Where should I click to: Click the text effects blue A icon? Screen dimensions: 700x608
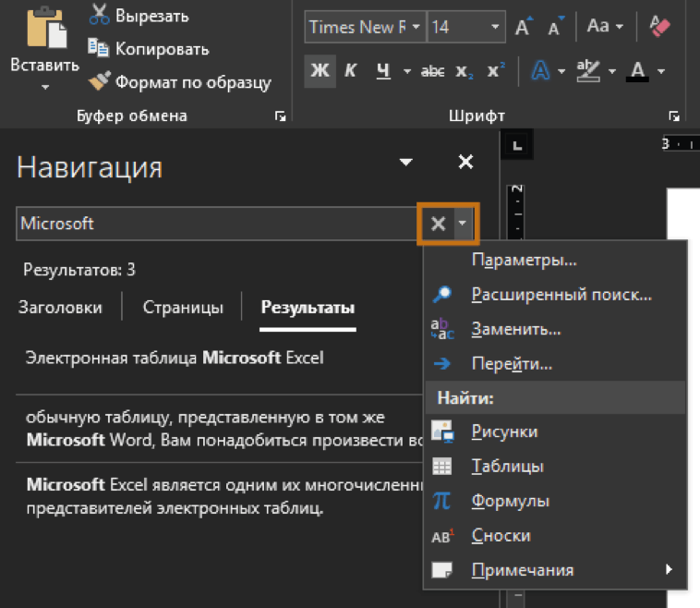click(x=540, y=70)
